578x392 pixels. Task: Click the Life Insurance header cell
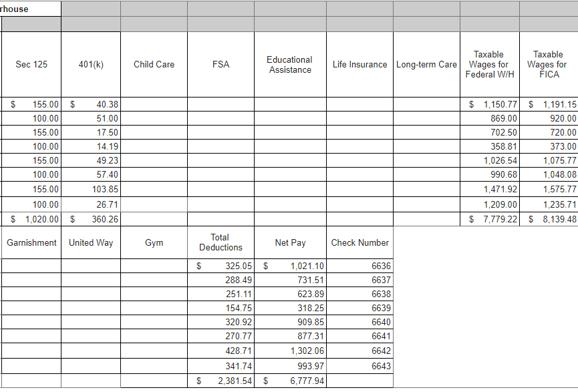coord(359,64)
